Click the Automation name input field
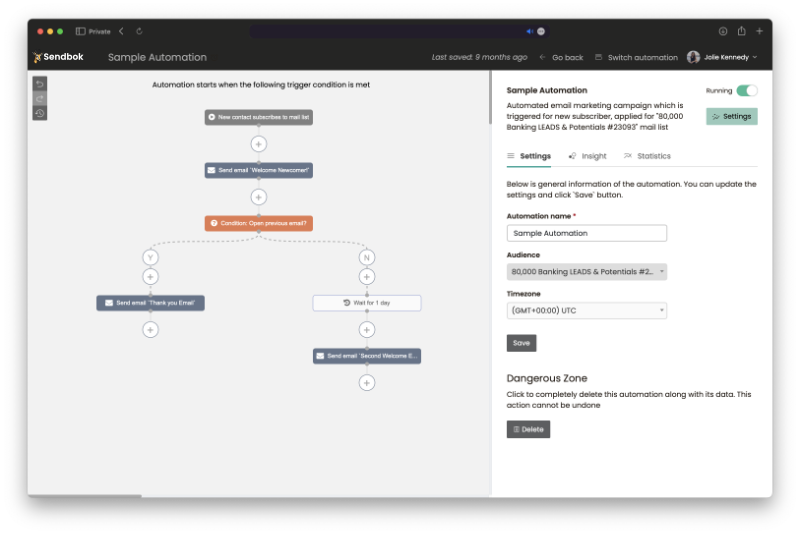Screen dimensions: 800x534 click(586, 233)
